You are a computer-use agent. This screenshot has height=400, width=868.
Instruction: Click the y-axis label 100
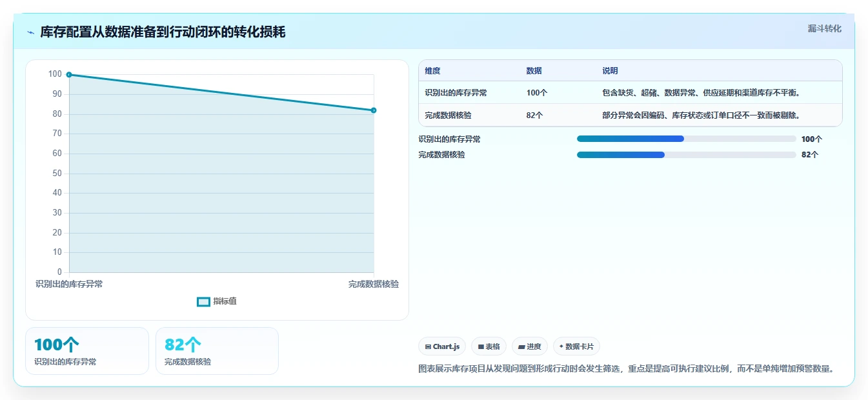pyautogui.click(x=55, y=74)
